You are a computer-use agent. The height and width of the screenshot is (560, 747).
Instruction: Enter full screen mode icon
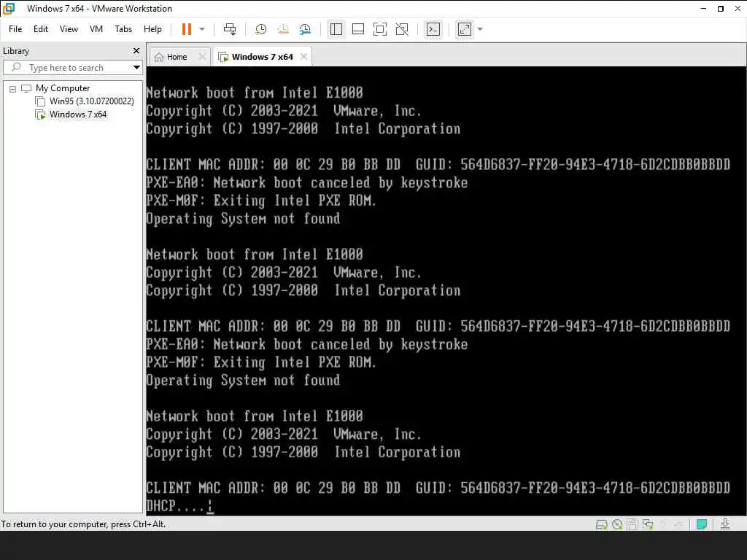[379, 29]
